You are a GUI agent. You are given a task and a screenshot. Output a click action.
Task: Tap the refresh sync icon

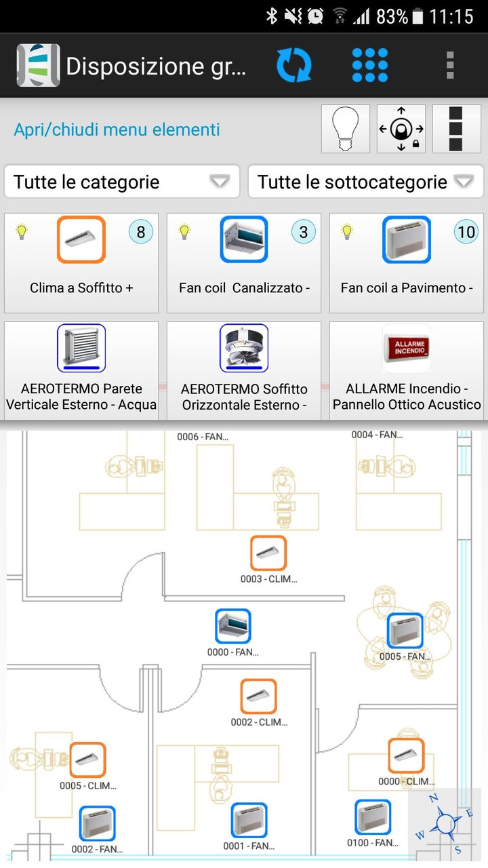[294, 66]
